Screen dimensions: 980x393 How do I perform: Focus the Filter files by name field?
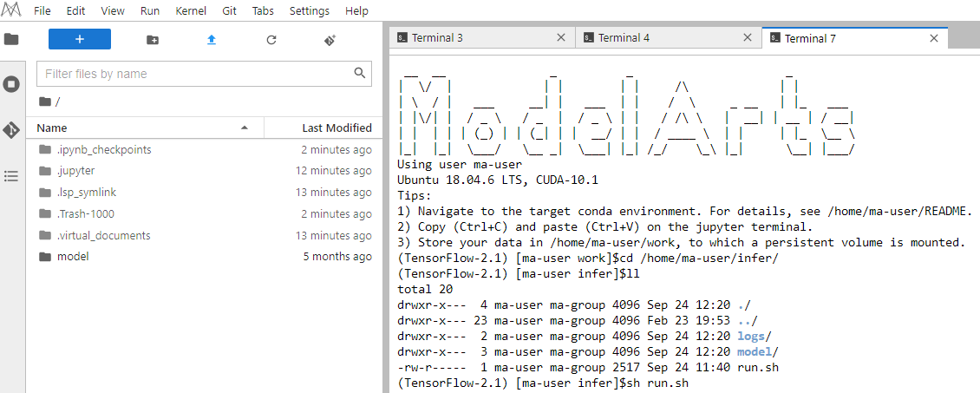tap(205, 73)
